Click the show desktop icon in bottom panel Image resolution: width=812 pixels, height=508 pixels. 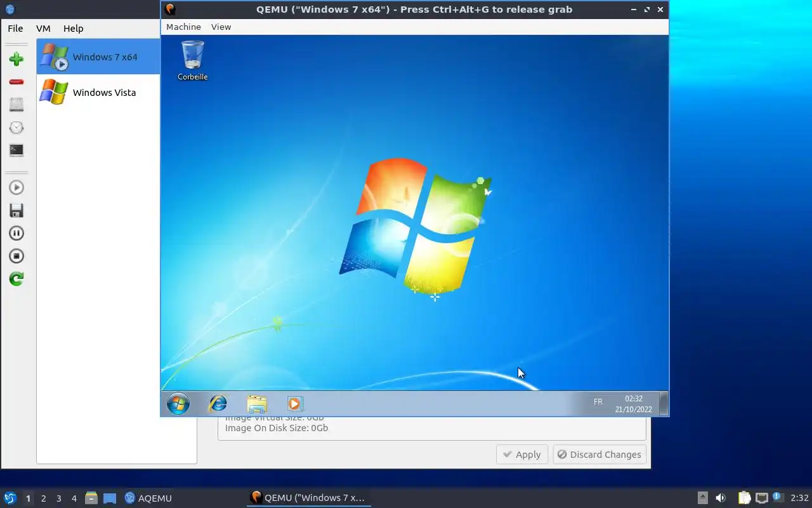coord(110,498)
